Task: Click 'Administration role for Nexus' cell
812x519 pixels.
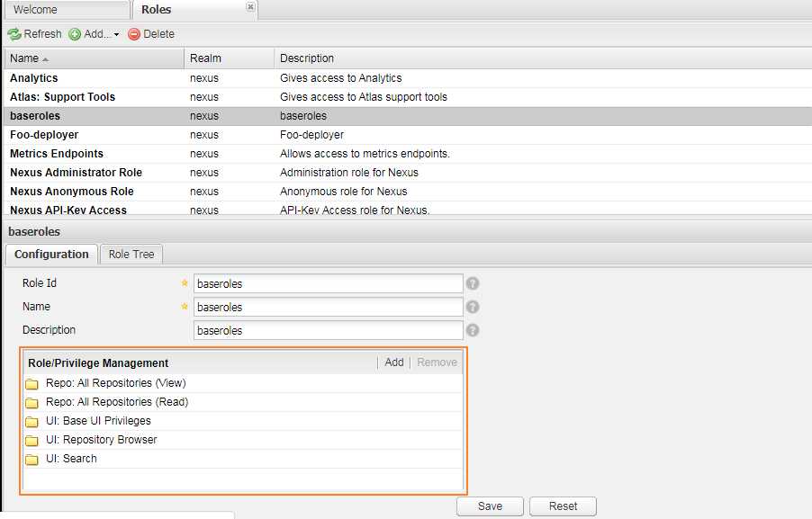Action: pyautogui.click(x=349, y=173)
